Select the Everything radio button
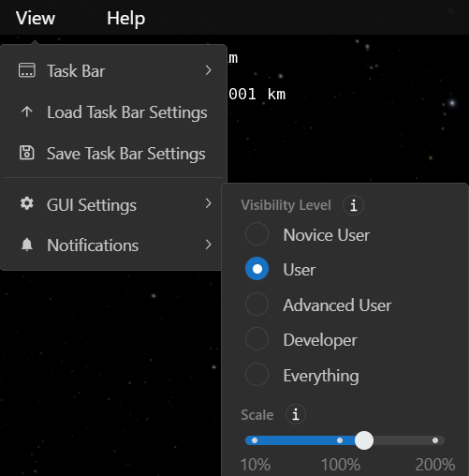This screenshot has width=469, height=476. tap(256, 374)
